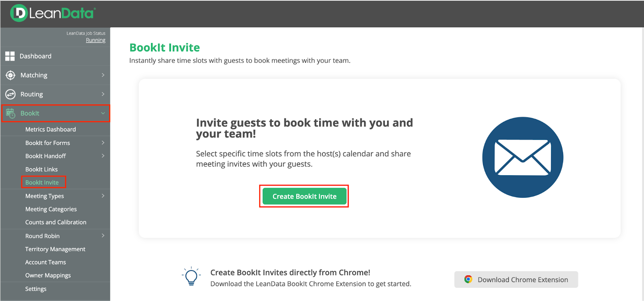Click the Routing arrows icon
The width and height of the screenshot is (644, 301).
coord(10,94)
